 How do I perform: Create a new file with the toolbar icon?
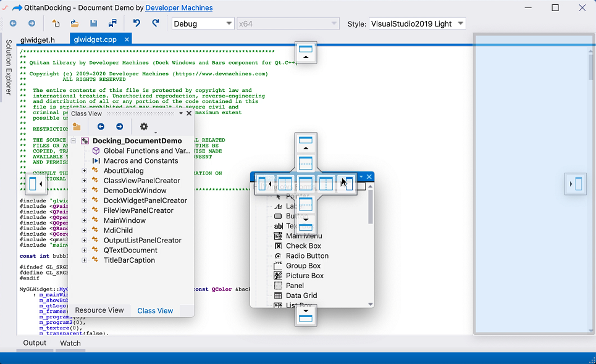click(56, 23)
